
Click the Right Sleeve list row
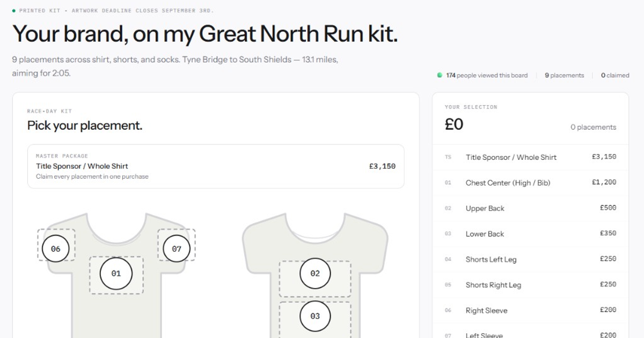530,310
